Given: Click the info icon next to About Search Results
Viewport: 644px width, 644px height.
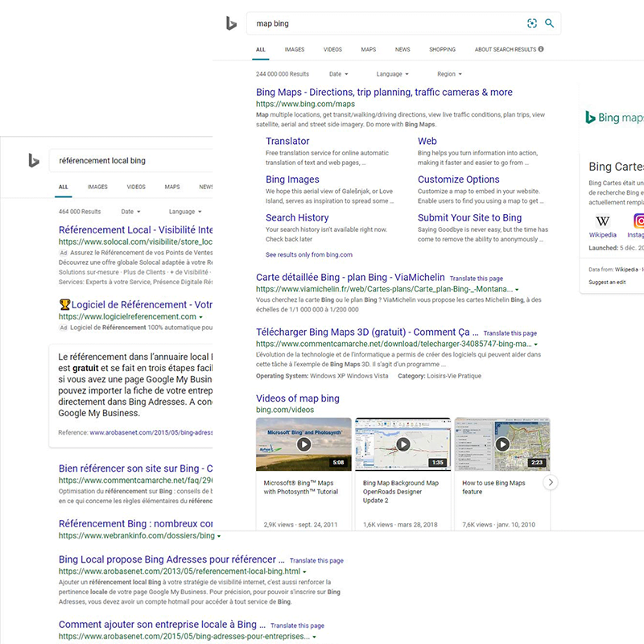Looking at the screenshot, I should 541,49.
